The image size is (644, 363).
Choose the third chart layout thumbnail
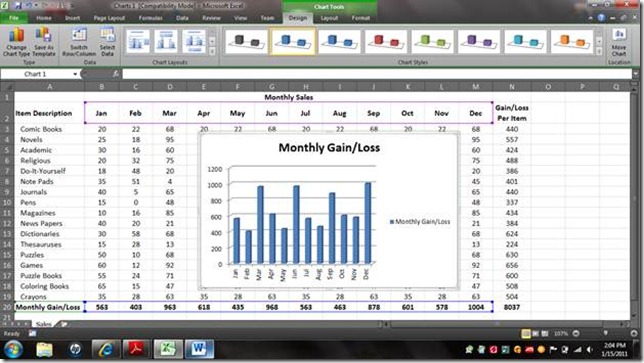click(x=194, y=41)
